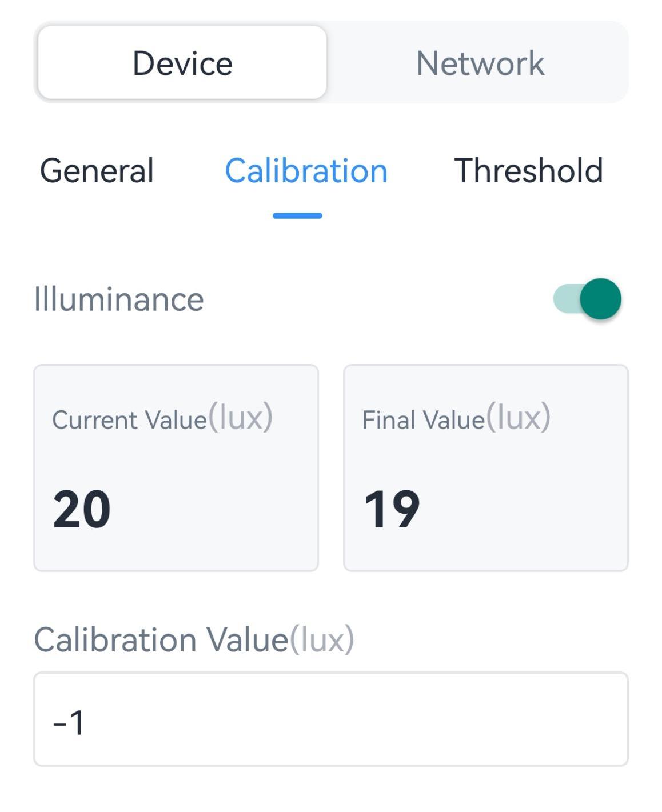The width and height of the screenshot is (662, 812).
Task: Click the Final Value(lux) heading text
Action: (456, 419)
